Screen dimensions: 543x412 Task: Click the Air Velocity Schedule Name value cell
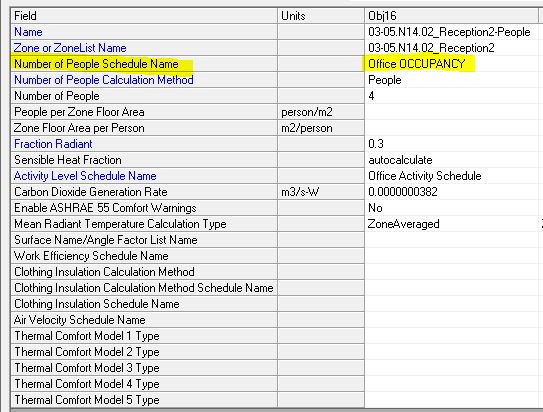(454, 320)
